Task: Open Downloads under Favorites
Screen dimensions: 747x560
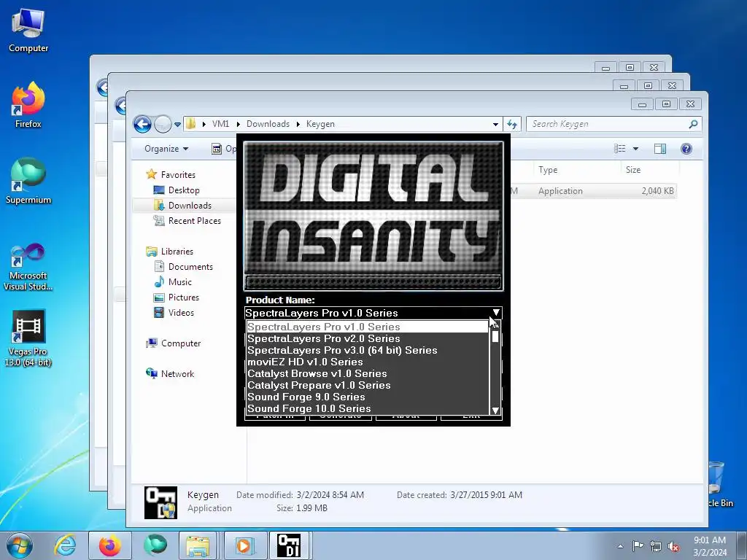Action: click(190, 205)
